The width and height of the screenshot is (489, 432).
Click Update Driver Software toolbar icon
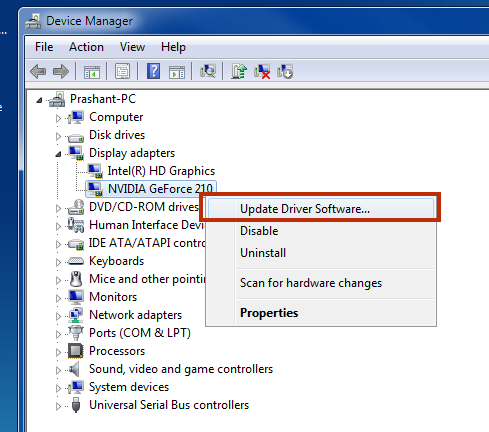tap(239, 71)
